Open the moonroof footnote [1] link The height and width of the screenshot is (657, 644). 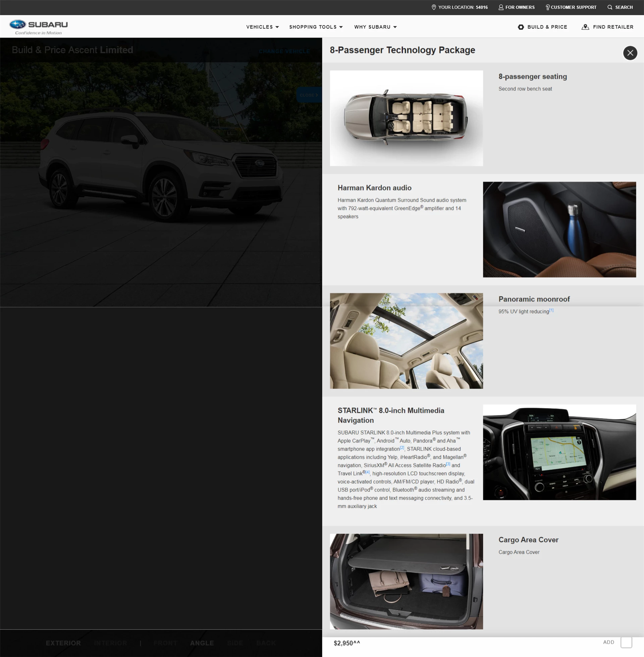[551, 310]
